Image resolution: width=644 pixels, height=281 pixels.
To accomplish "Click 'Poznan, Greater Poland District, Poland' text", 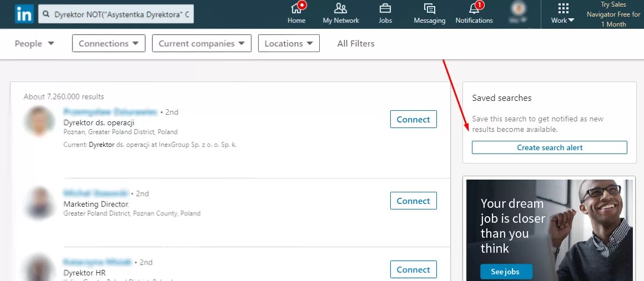I will coord(121,132).
